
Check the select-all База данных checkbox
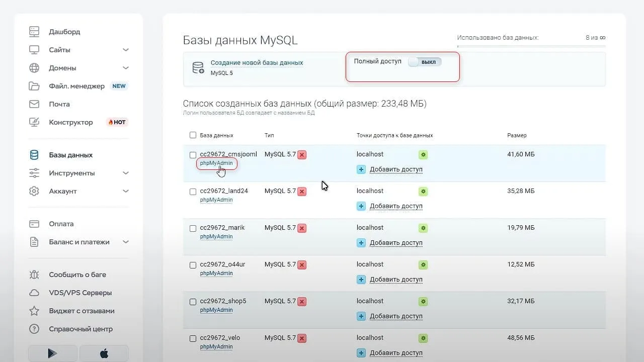[x=193, y=135]
